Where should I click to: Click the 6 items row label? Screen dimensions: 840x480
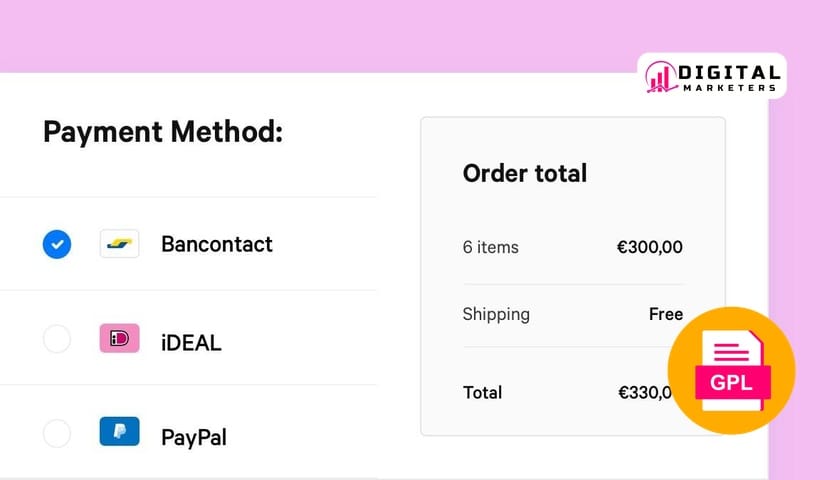[490, 247]
